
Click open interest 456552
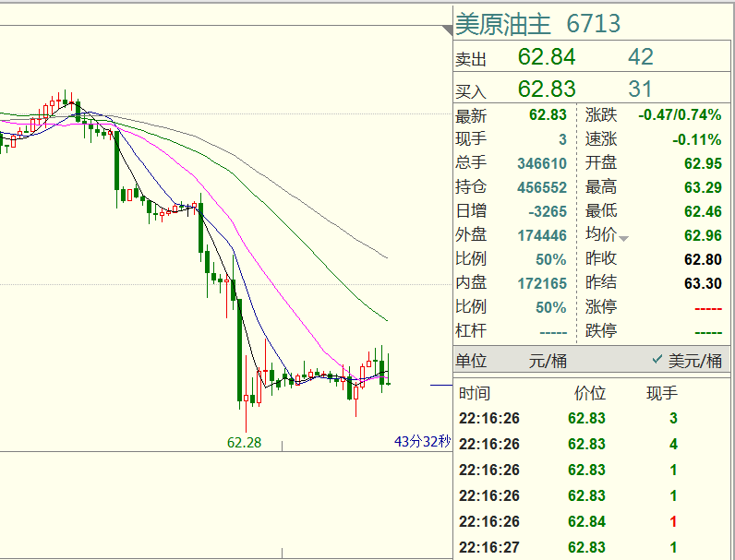[x=542, y=188]
